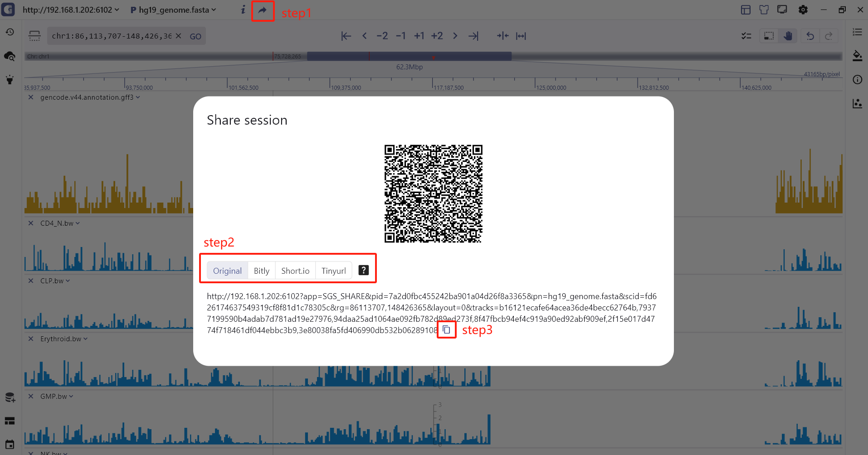Screen dimensions: 868x455
Task: Select the Tinyurl link option
Action: [x=334, y=271]
